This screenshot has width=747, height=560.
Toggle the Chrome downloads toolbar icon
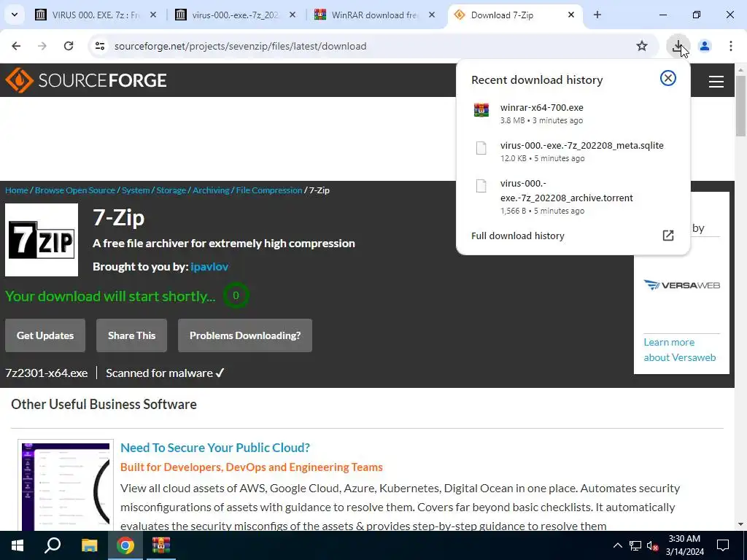678,46
